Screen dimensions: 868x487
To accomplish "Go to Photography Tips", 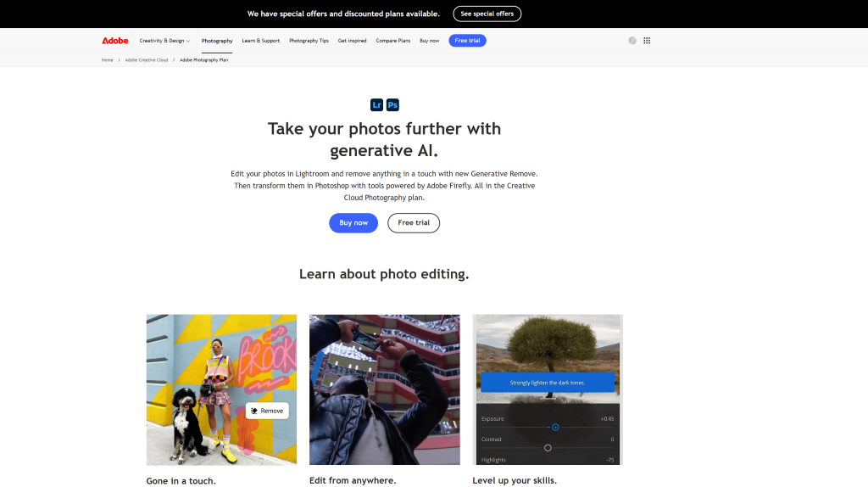I will coord(309,41).
